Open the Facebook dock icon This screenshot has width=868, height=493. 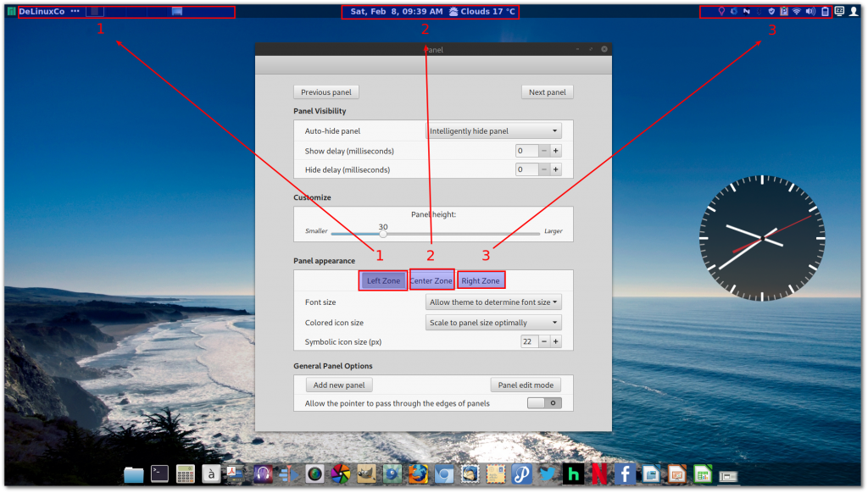click(x=625, y=474)
